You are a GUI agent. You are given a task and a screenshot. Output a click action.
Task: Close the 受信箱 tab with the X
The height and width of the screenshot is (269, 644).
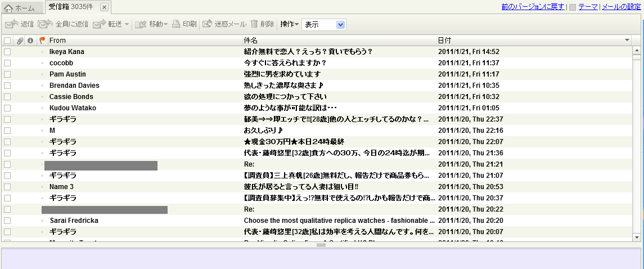104,7
